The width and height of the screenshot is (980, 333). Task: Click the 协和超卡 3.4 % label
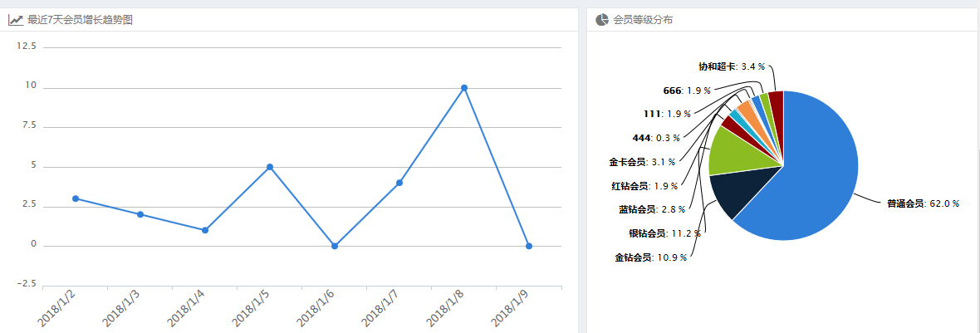731,66
